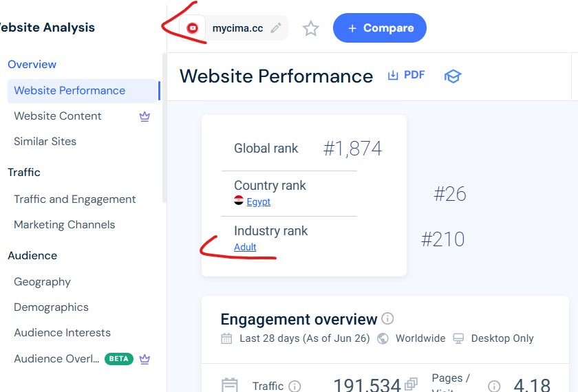
Task: Go to Traffic and Engagement
Action: [75, 199]
